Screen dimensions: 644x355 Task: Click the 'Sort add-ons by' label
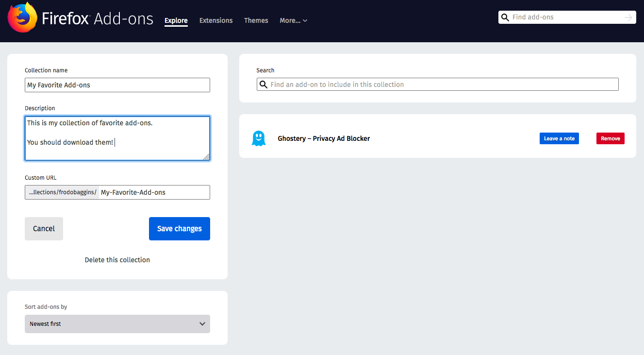pyautogui.click(x=46, y=307)
